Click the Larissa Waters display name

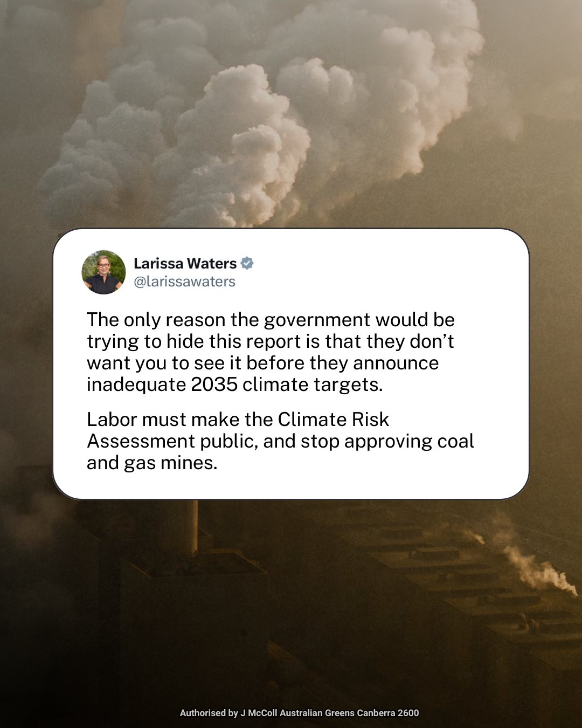point(185,263)
